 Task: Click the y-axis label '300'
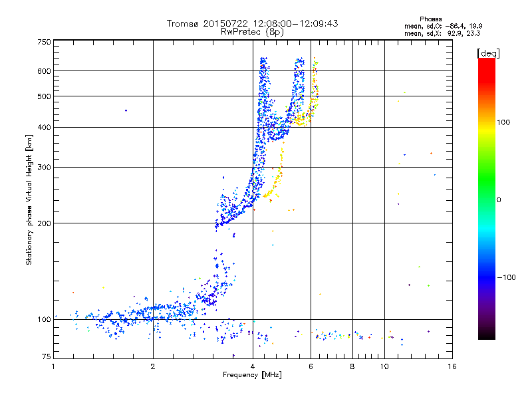[x=44, y=168]
